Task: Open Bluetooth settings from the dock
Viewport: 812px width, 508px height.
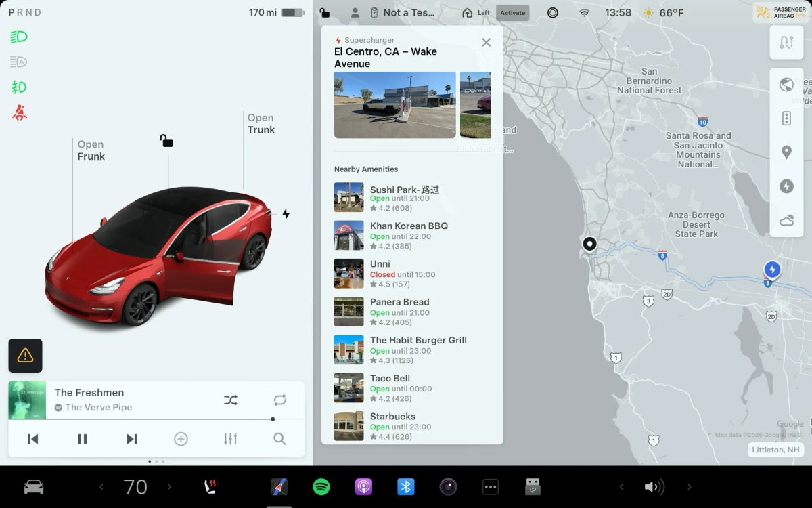Action: click(x=406, y=487)
